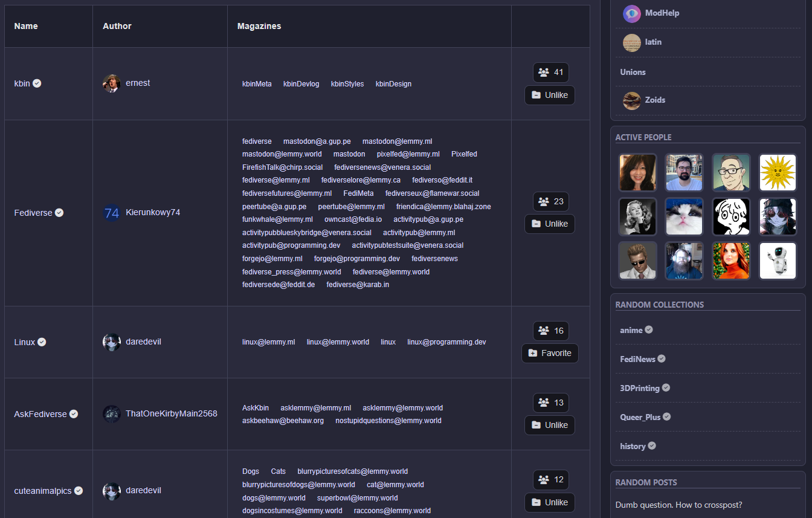The image size is (812, 518).
Task: Unlike the Fediverse collection
Action: click(550, 224)
